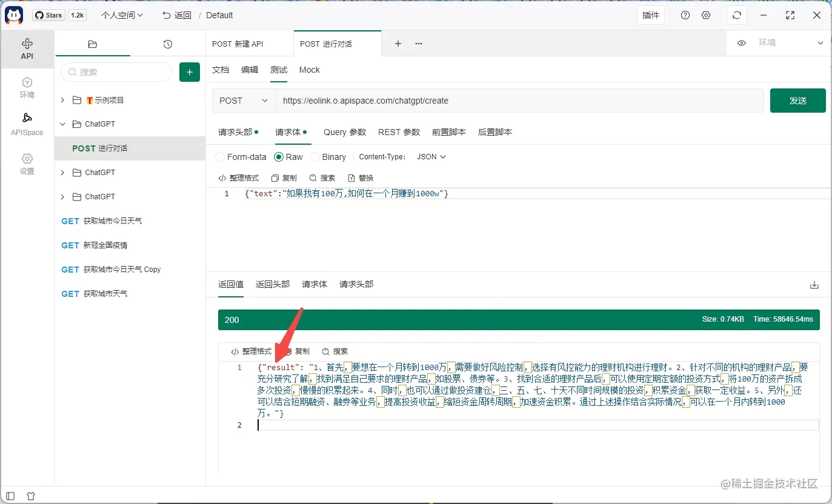Open GET 获取城市天气
The height and width of the screenshot is (504, 832).
click(x=130, y=294)
